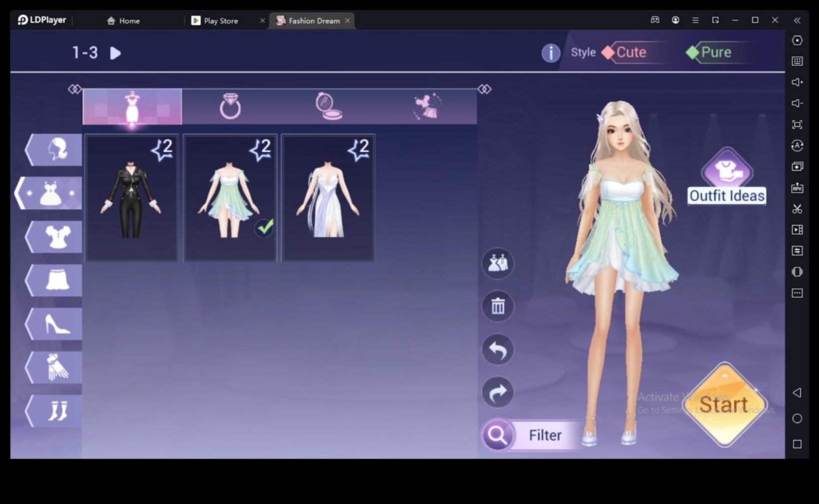Select the white gown thumbnail
The width and height of the screenshot is (819, 504).
[x=328, y=197]
